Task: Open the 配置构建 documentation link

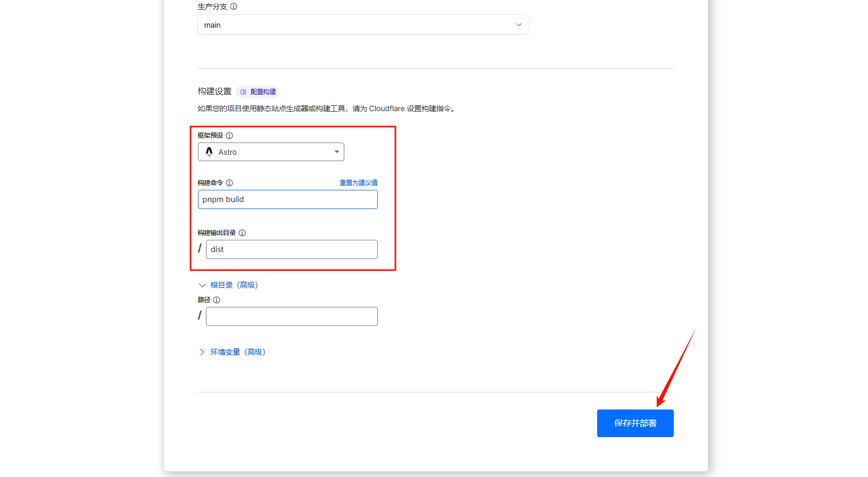Action: coord(263,92)
